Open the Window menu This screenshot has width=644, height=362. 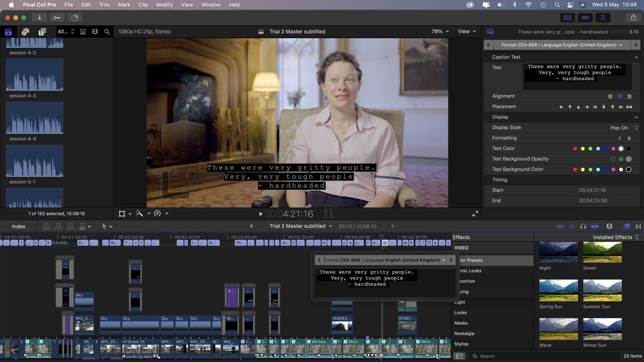click(x=210, y=5)
